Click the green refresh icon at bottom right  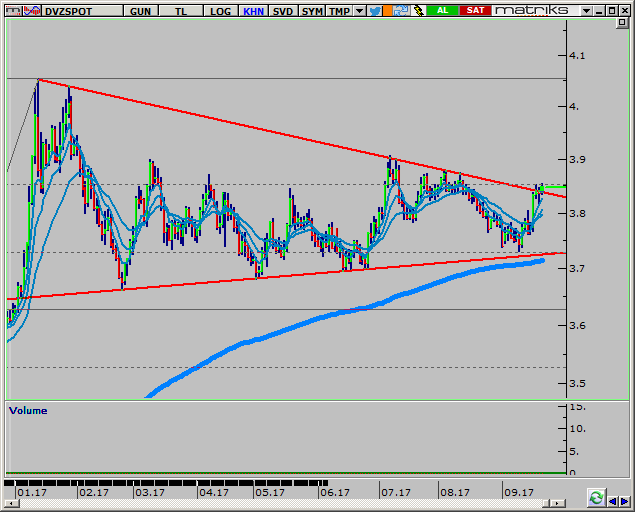[596, 497]
